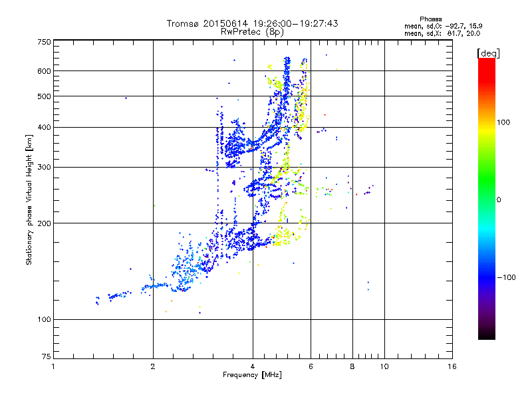Click the y-axis tick '200'
This screenshot has width=532, height=399.
44,223
